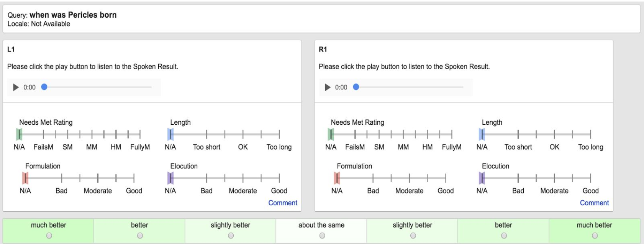Select the right-side 'much better' radio button

[595, 236]
